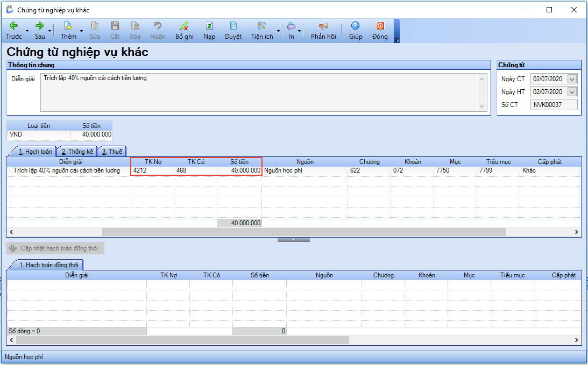Select the TK Nợ cell containing 4212
The width and height of the screenshot is (588, 365).
point(152,171)
